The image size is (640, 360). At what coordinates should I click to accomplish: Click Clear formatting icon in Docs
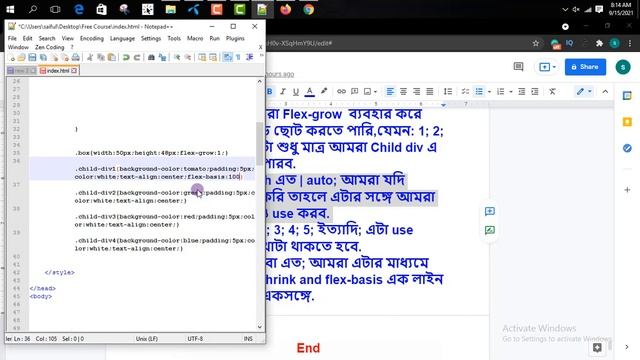[x=552, y=91]
